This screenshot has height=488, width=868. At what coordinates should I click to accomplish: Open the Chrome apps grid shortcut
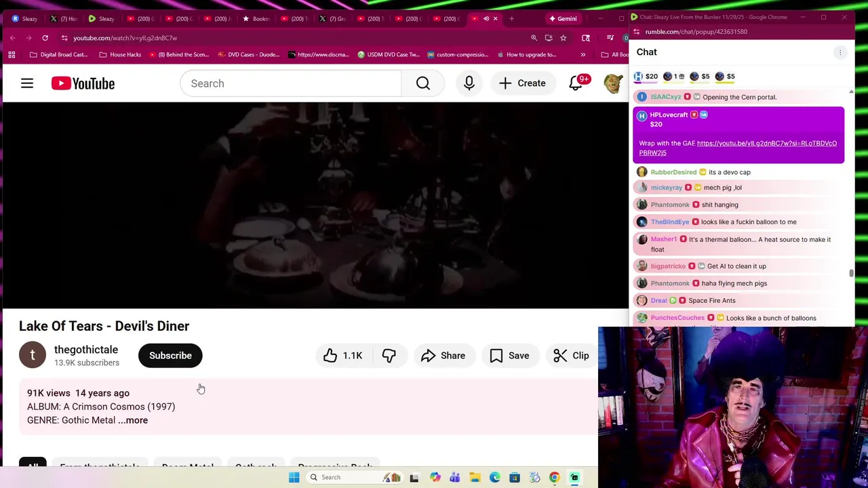(12, 55)
